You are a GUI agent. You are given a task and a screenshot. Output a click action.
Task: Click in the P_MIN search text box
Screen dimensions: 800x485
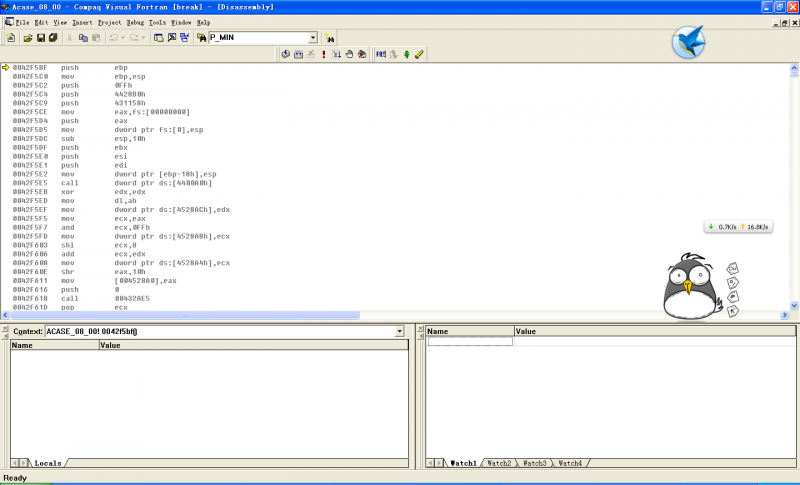click(259, 38)
